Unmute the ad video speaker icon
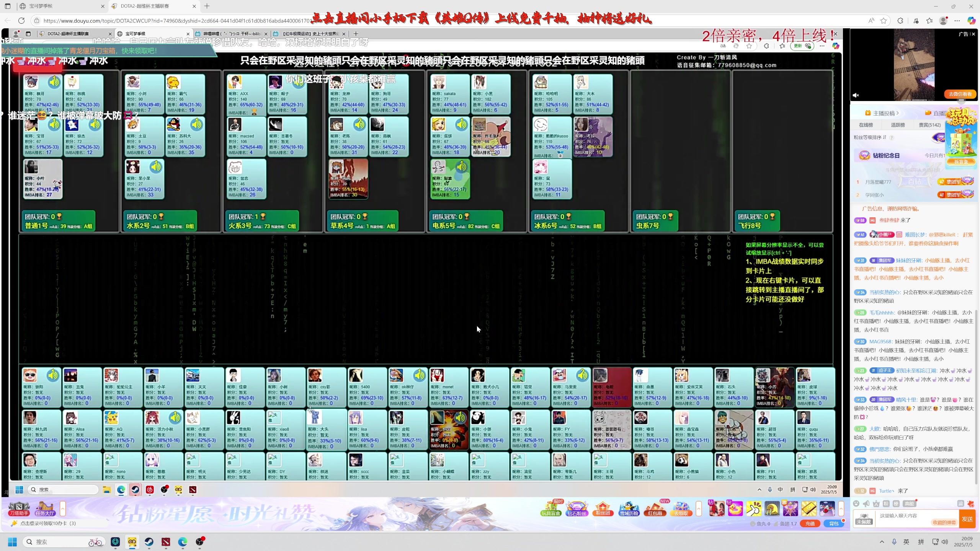Image resolution: width=980 pixels, height=551 pixels. coord(856,95)
